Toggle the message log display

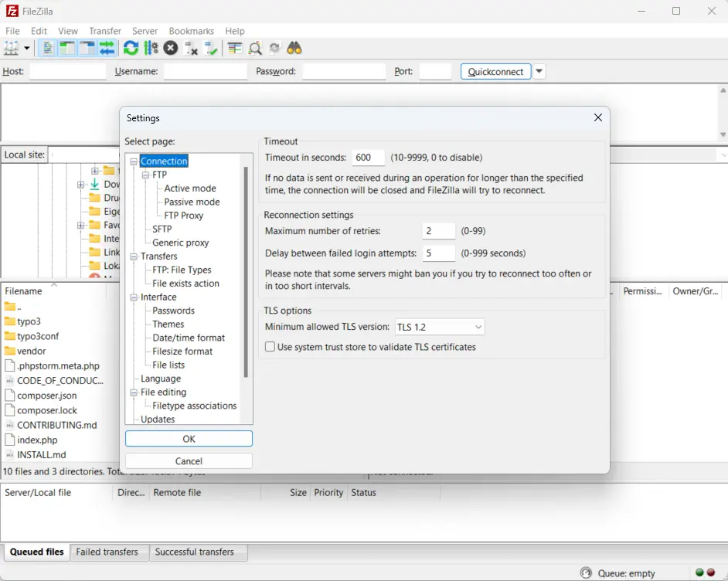pyautogui.click(x=48, y=48)
